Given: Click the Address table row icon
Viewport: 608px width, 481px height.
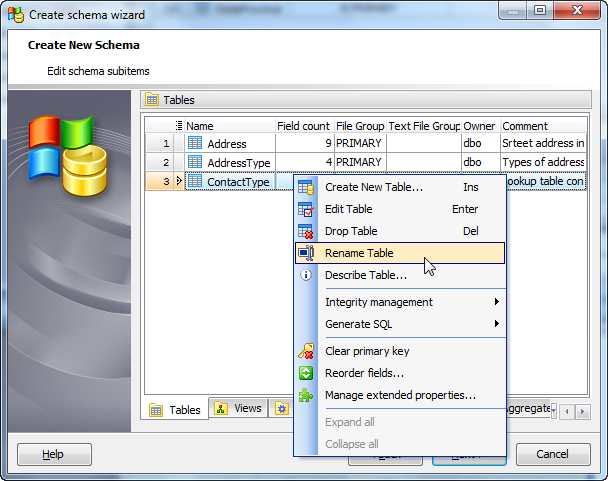Looking at the screenshot, I should tap(195, 143).
